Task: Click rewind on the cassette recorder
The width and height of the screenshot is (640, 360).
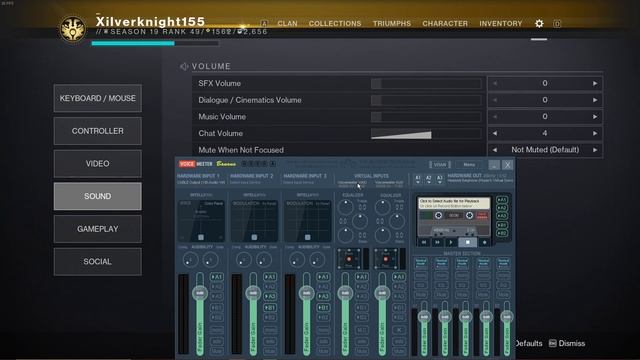Action: (x=424, y=242)
